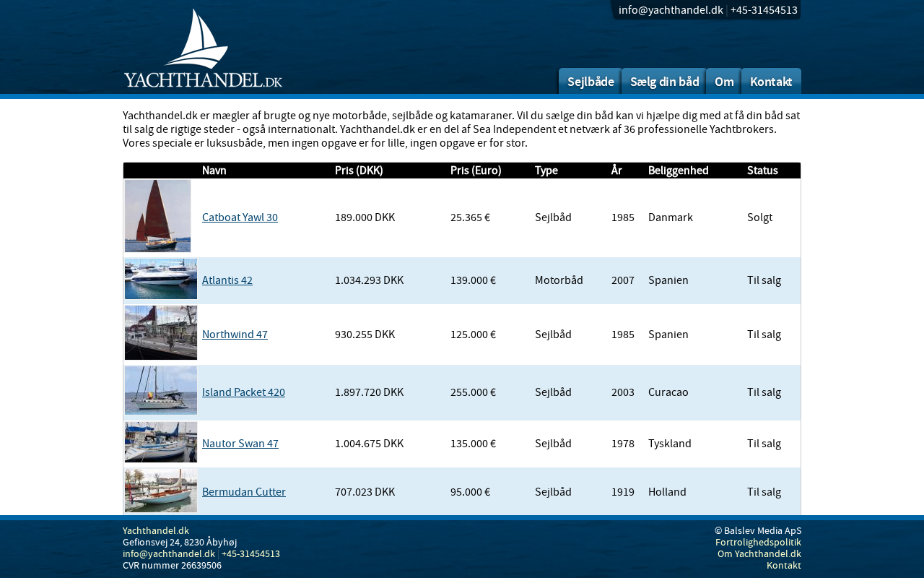Click the footer Yachthandel.dk link
The width and height of the screenshot is (924, 578).
tap(156, 531)
